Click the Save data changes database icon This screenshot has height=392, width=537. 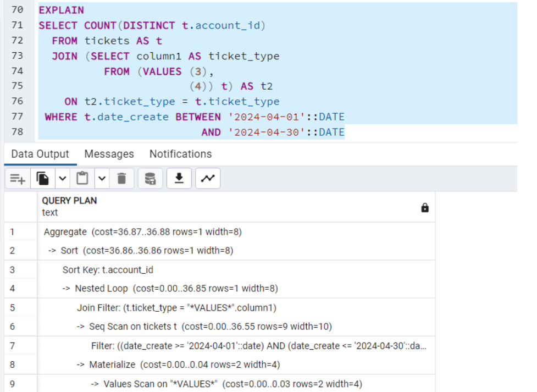pos(150,179)
